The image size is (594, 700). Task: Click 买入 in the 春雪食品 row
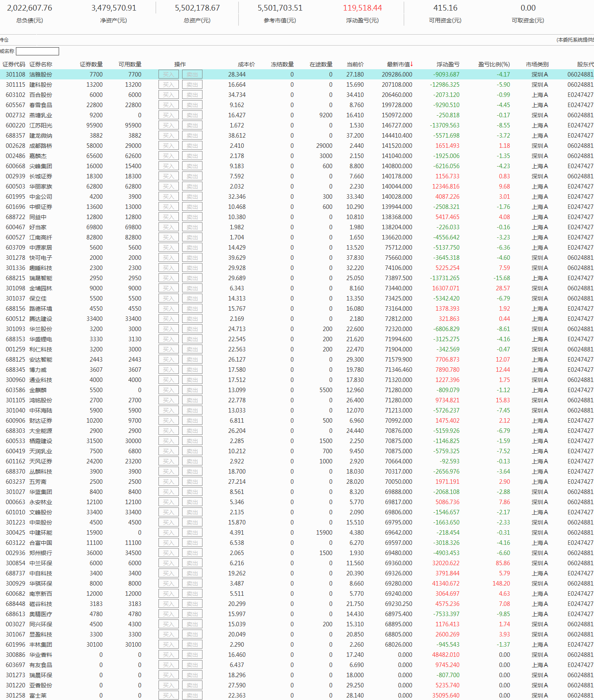coord(169,105)
